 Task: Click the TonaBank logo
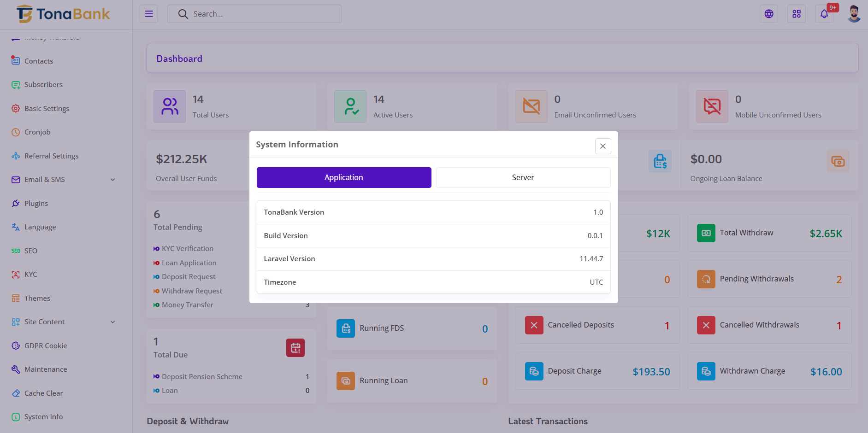(64, 14)
